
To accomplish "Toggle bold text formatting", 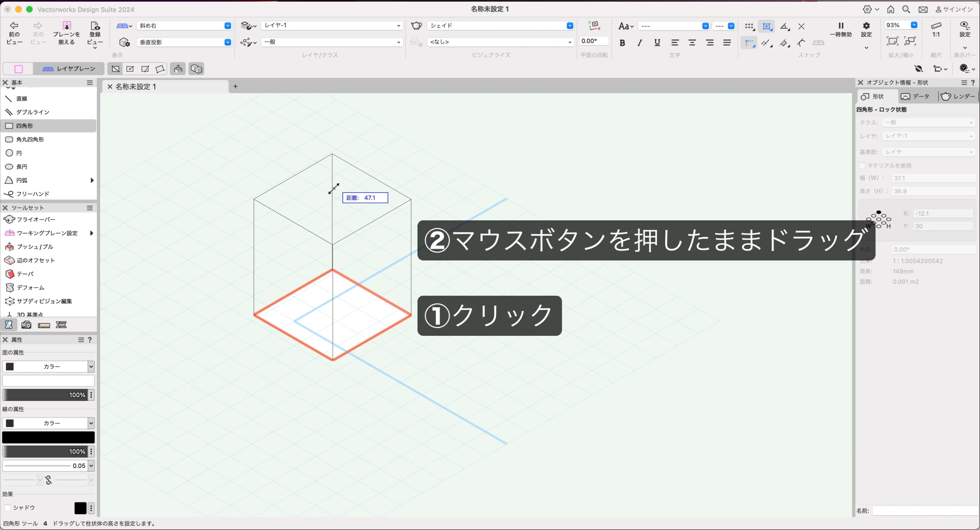I will click(x=622, y=42).
